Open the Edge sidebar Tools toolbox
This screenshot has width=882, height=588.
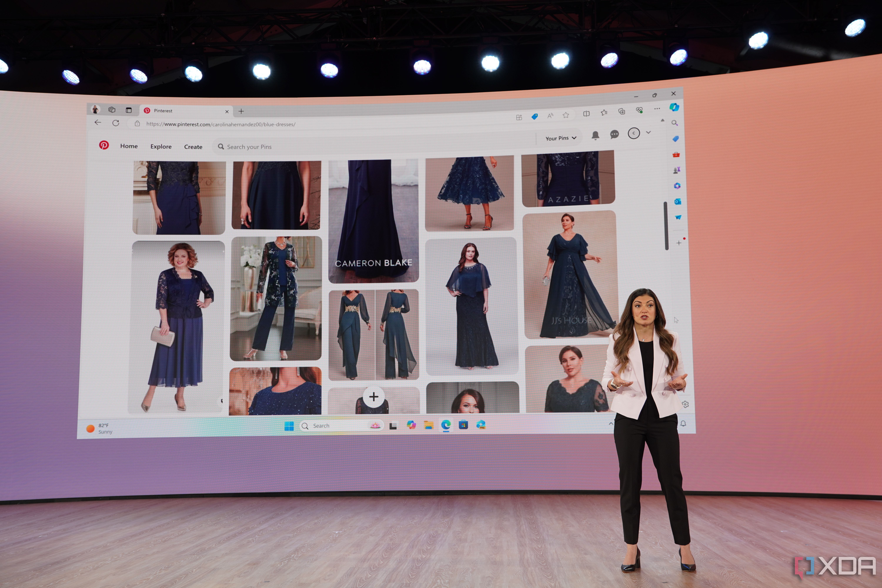click(x=676, y=154)
